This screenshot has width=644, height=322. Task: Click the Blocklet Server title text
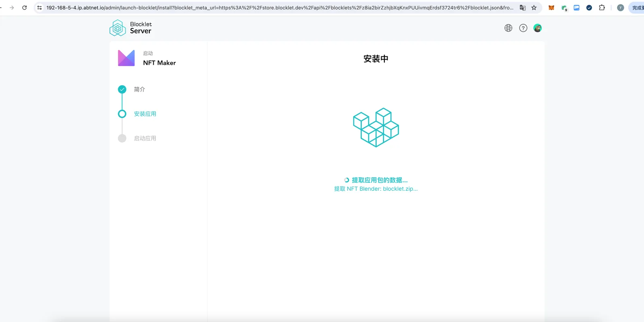point(141,28)
